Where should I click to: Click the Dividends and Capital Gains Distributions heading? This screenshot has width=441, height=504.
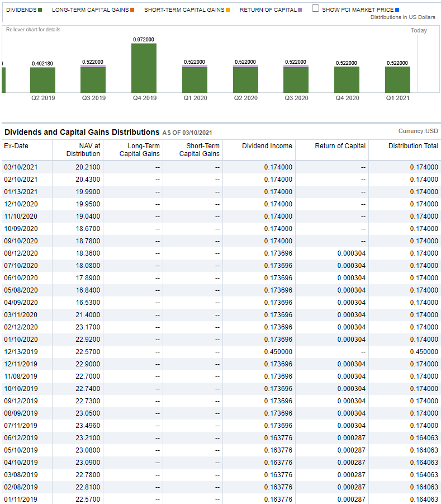pos(82,132)
